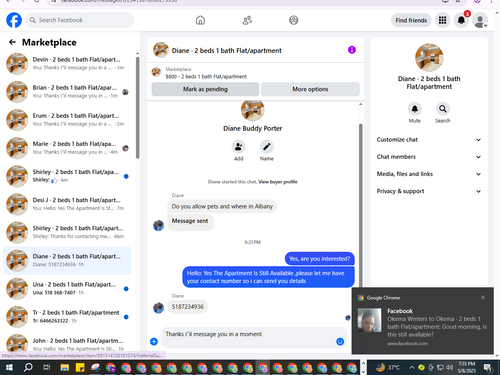This screenshot has height=375, width=500.
Task: Click the chat messages scrollbar
Action: click(x=360, y=205)
